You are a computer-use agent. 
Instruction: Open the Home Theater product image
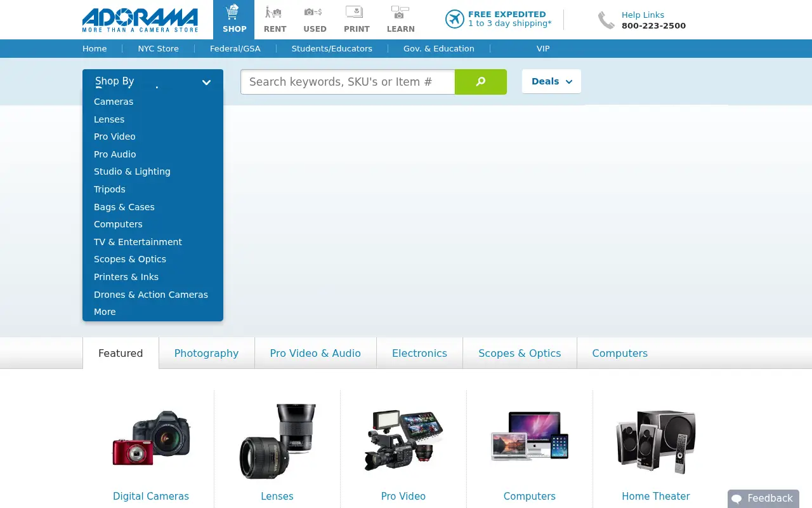[656, 441]
